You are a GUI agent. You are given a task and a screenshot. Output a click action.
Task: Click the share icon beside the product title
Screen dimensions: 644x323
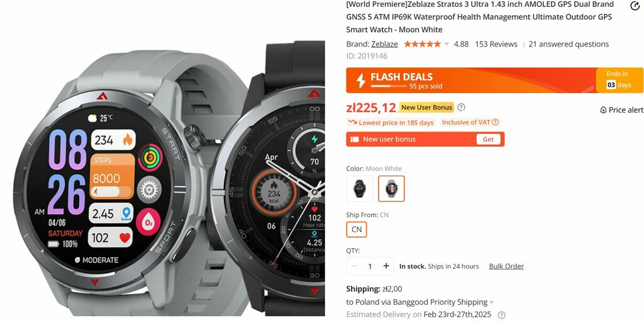coord(635,6)
